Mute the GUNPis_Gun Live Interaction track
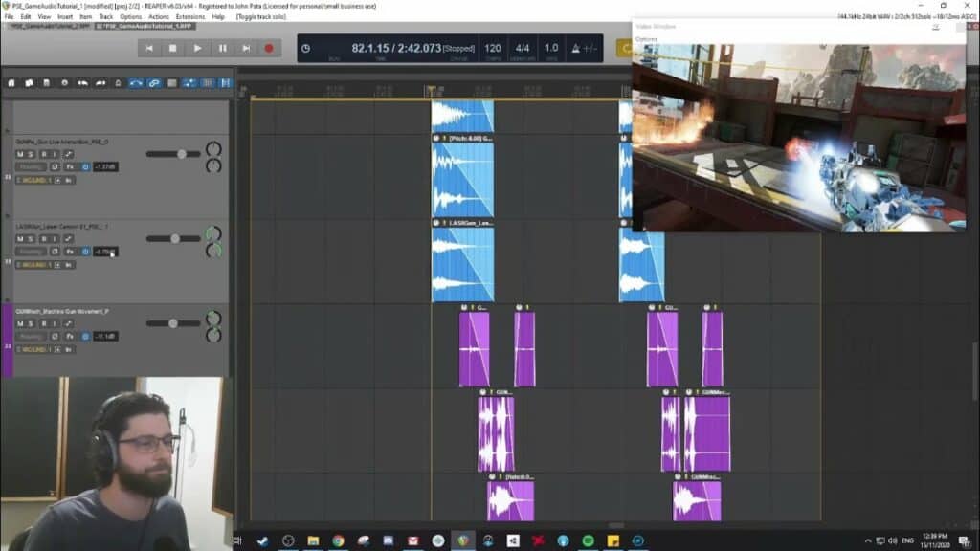980x551 pixels. (20, 152)
